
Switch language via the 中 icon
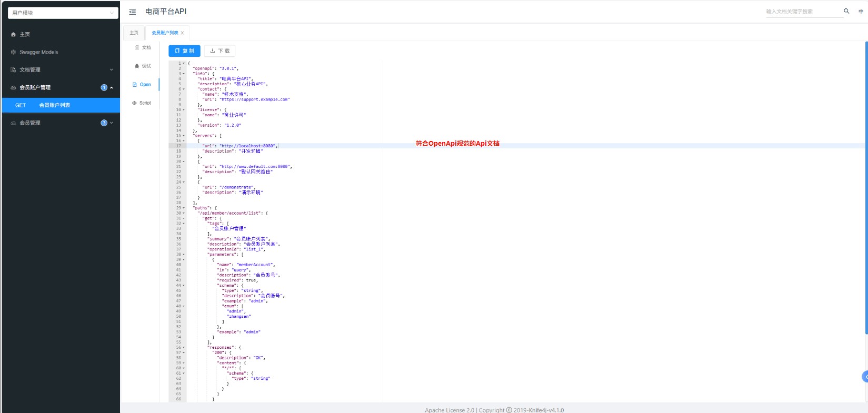tap(861, 11)
